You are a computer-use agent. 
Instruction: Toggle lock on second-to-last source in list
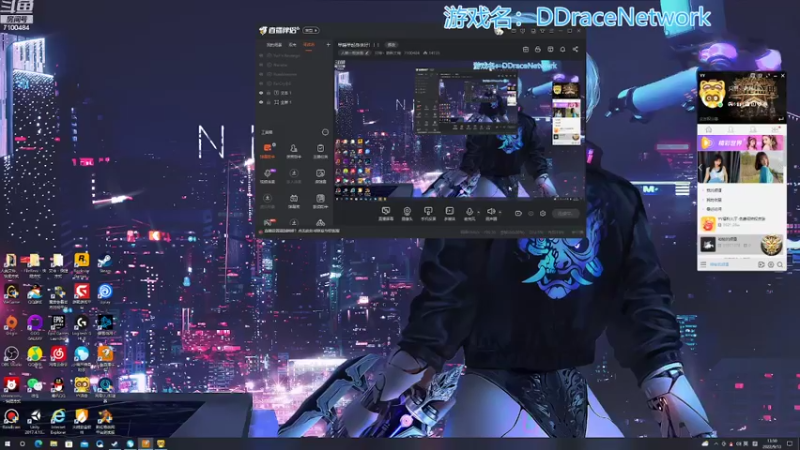point(269,93)
